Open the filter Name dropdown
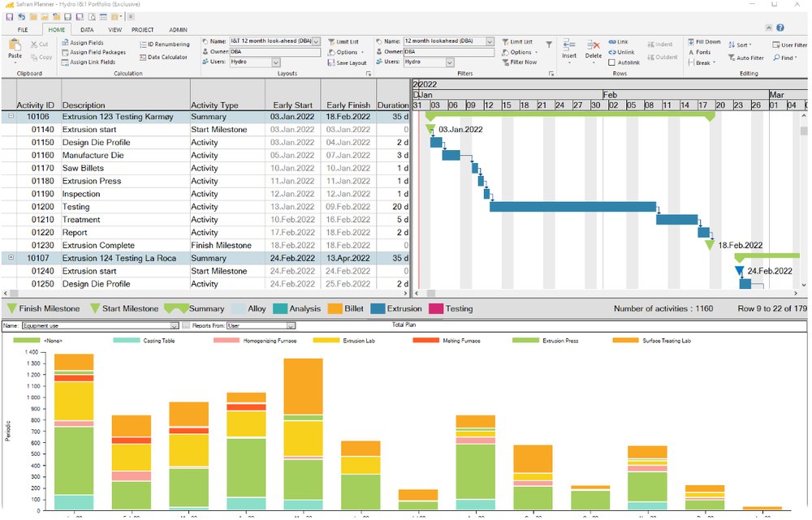 point(490,41)
